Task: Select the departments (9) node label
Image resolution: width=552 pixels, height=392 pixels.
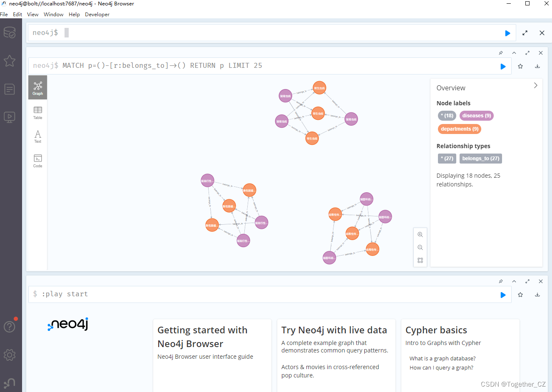Action: click(x=460, y=129)
